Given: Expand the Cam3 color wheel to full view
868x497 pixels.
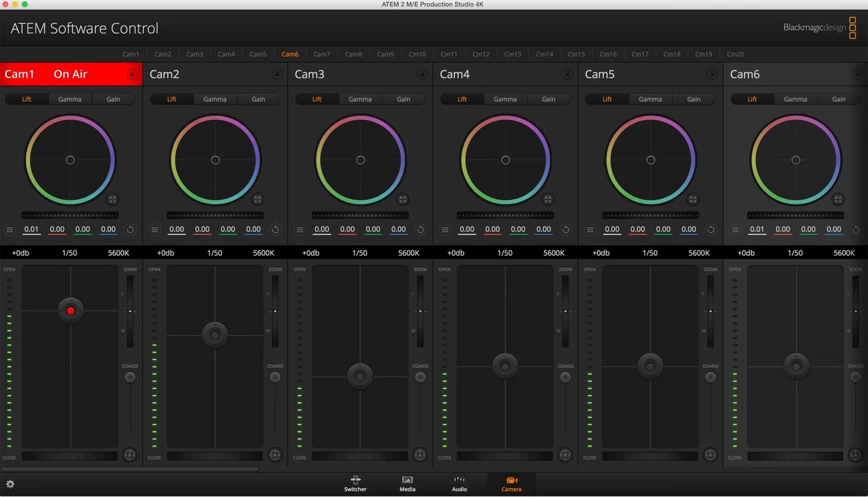Looking at the screenshot, I should pyautogui.click(x=403, y=199).
